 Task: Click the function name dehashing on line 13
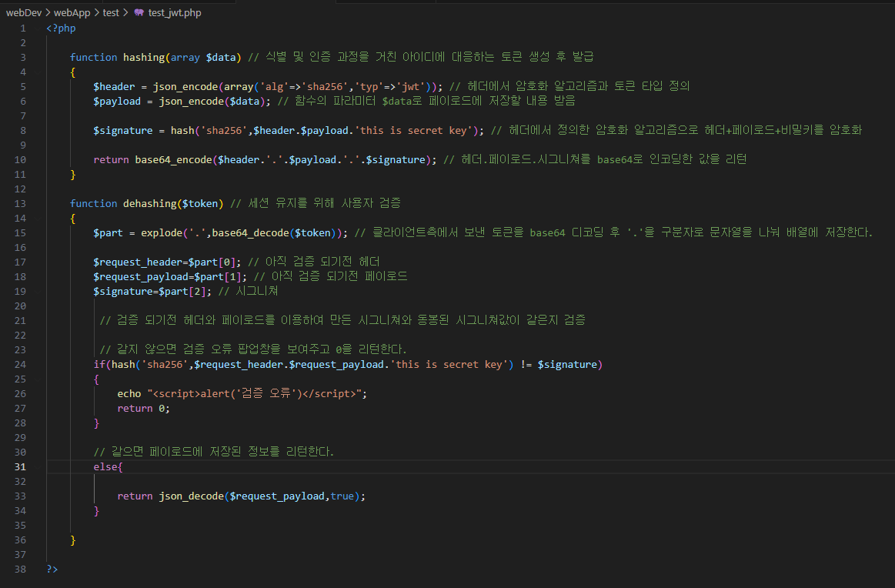pyautogui.click(x=149, y=203)
